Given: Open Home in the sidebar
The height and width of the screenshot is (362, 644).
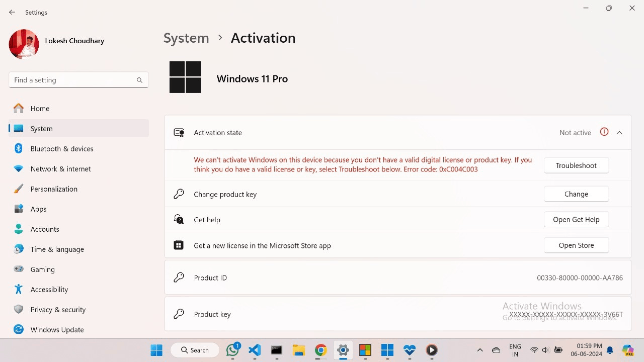Looking at the screenshot, I should pos(78,109).
